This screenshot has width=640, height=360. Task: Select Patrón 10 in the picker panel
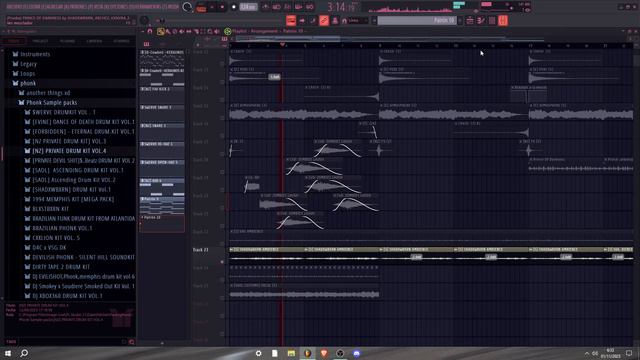pos(162,223)
